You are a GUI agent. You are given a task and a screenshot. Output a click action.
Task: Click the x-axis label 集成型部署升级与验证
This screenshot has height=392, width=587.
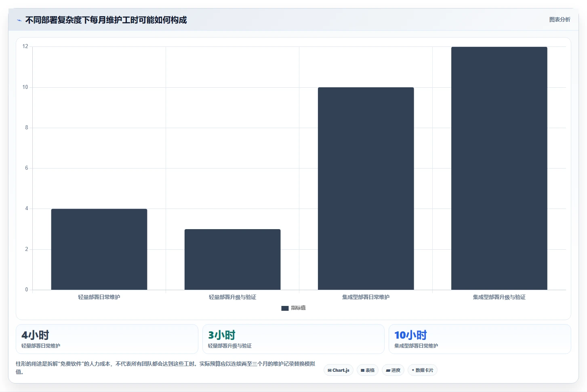pos(499,297)
